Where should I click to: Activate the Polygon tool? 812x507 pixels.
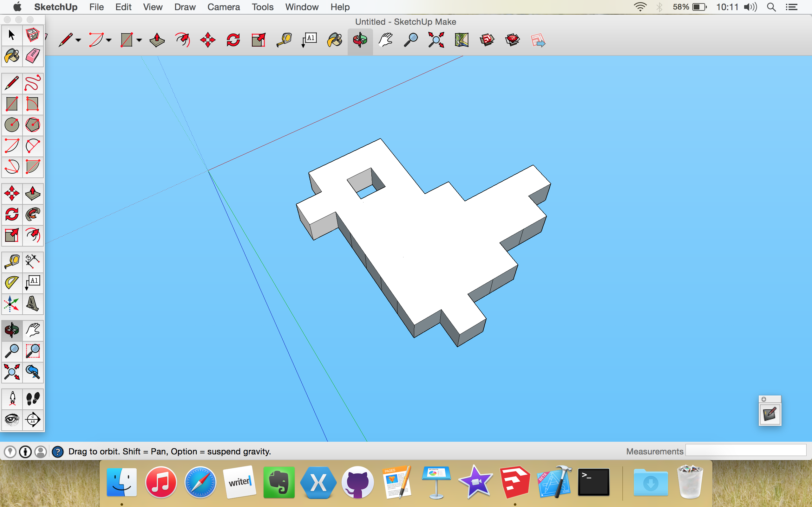click(x=33, y=125)
